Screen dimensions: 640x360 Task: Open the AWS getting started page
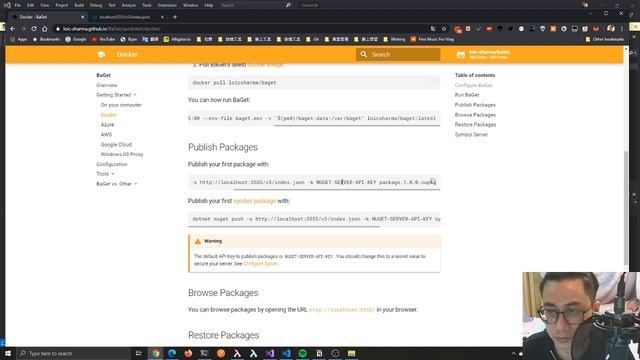point(106,134)
